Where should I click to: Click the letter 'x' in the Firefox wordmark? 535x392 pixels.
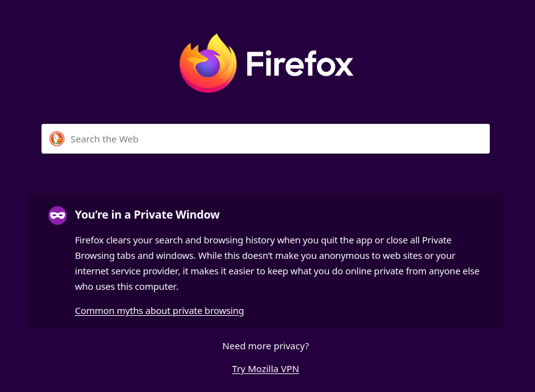pyautogui.click(x=344, y=68)
